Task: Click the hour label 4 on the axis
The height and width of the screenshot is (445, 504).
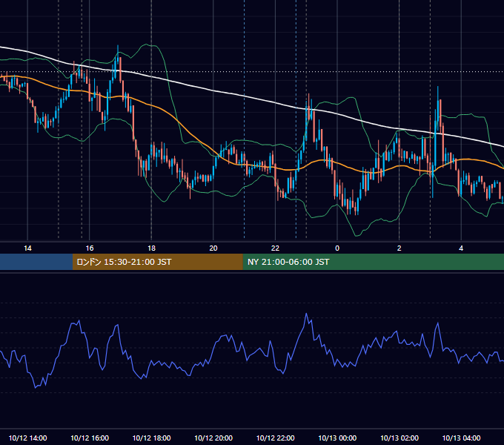Action: pyautogui.click(x=461, y=248)
